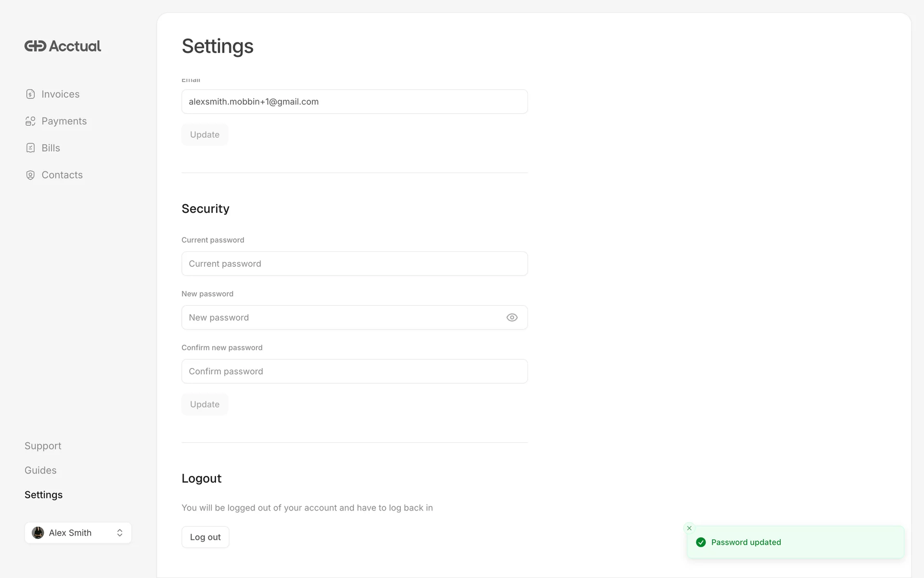Screen dimensions: 924x578
Task: Select Settings in the sidebar
Action: click(x=43, y=495)
